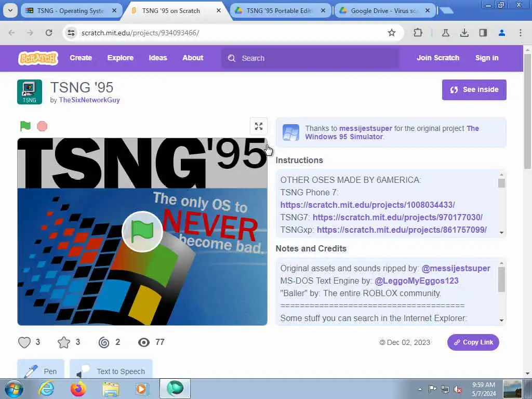
Task: Click the Copy Link button
Action: (x=473, y=342)
